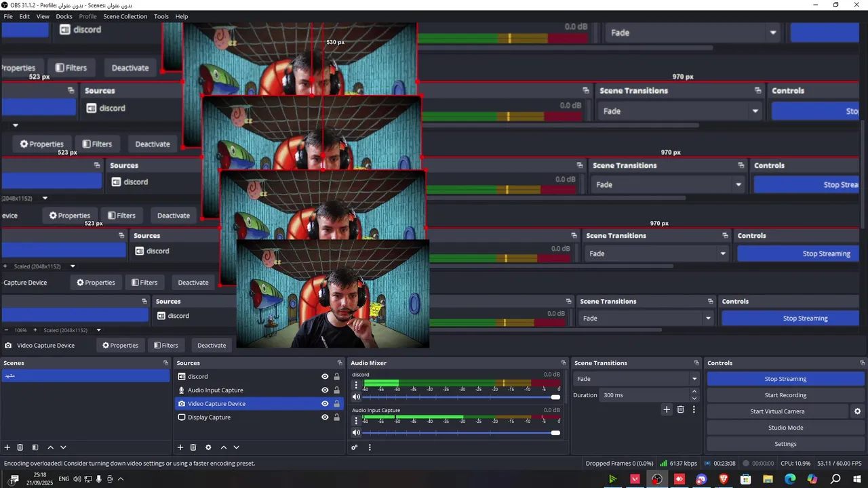Toggle lock on Audio Input Capture source

click(x=336, y=390)
